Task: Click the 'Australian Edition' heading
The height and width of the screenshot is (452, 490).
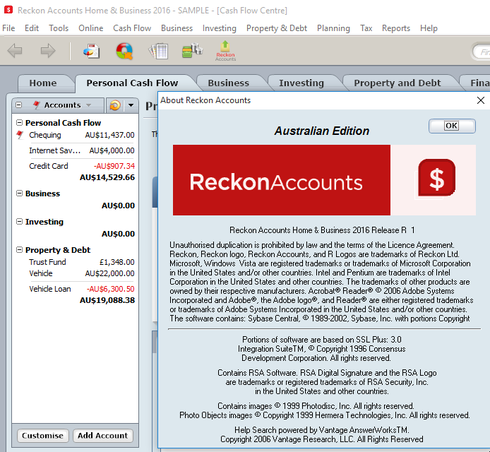Action: click(x=322, y=131)
